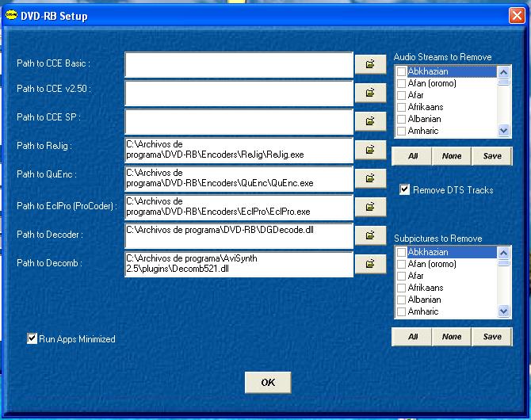Close the DVD-RB Setup window

point(517,16)
